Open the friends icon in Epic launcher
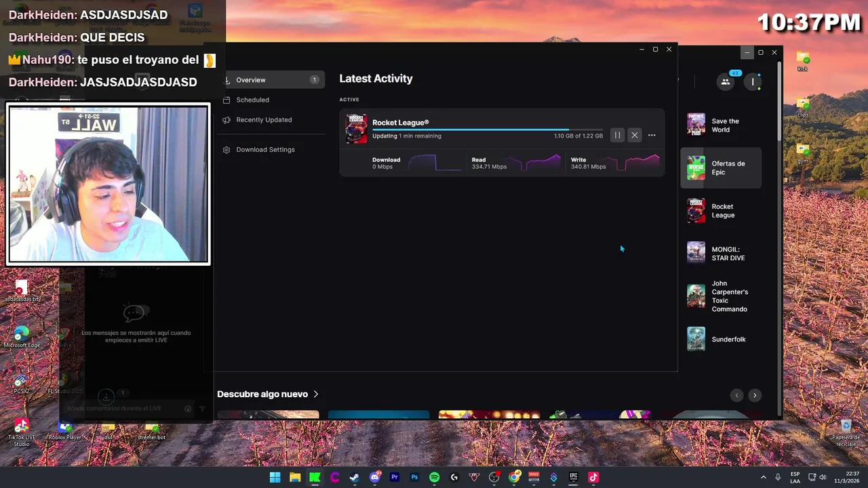868x488 pixels. (726, 81)
